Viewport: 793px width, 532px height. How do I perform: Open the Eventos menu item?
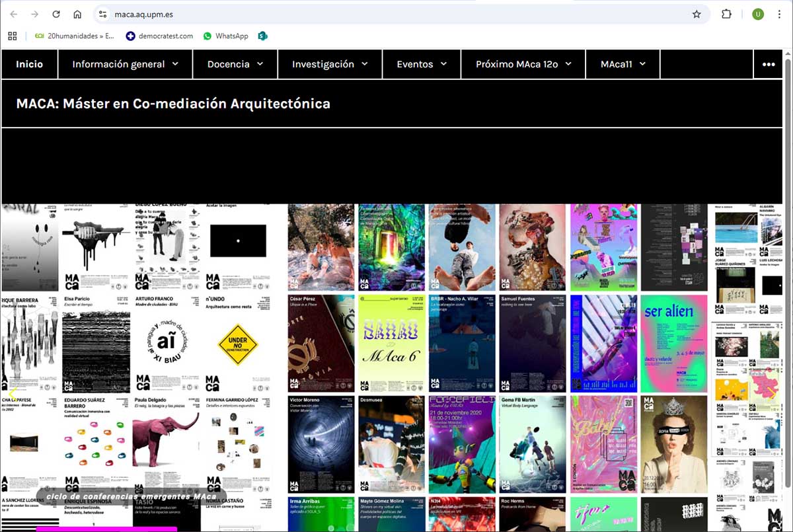[x=421, y=64]
